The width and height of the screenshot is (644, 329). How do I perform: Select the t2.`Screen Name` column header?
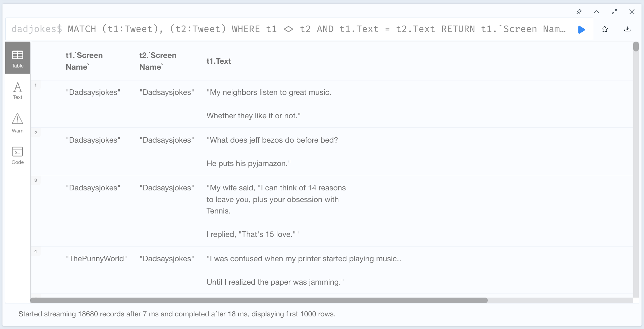pos(158,61)
